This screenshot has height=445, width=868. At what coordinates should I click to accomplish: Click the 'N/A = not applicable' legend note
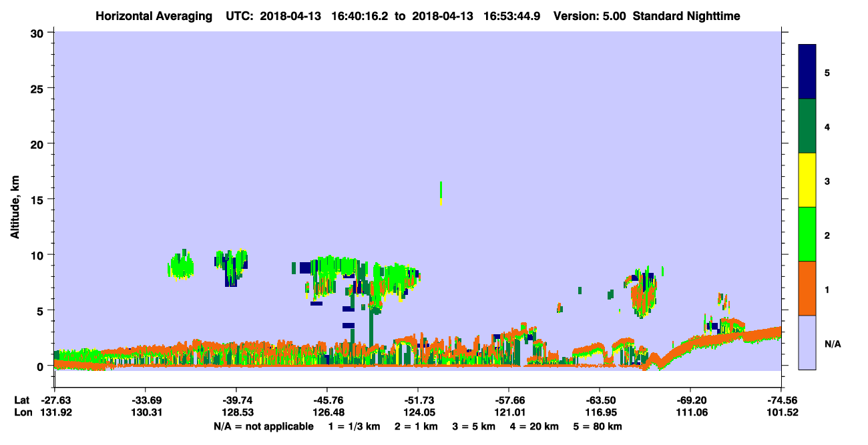click(x=263, y=426)
